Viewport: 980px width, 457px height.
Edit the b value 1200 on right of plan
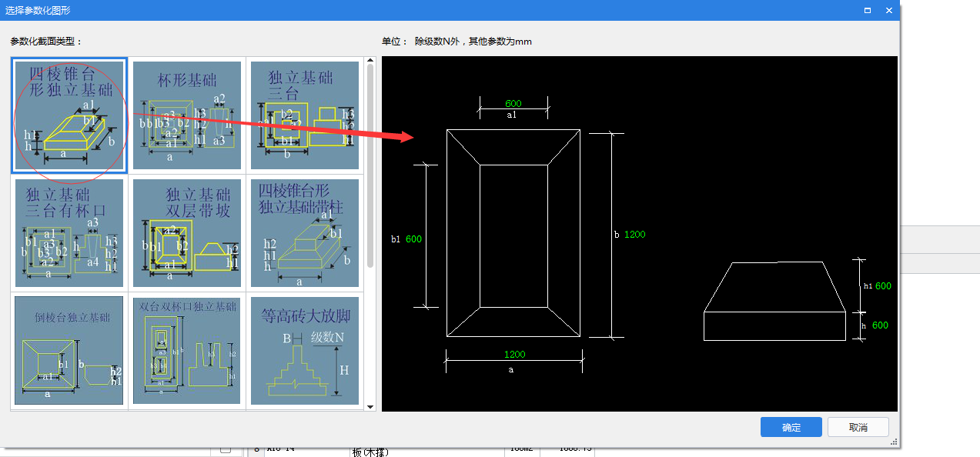(634, 235)
